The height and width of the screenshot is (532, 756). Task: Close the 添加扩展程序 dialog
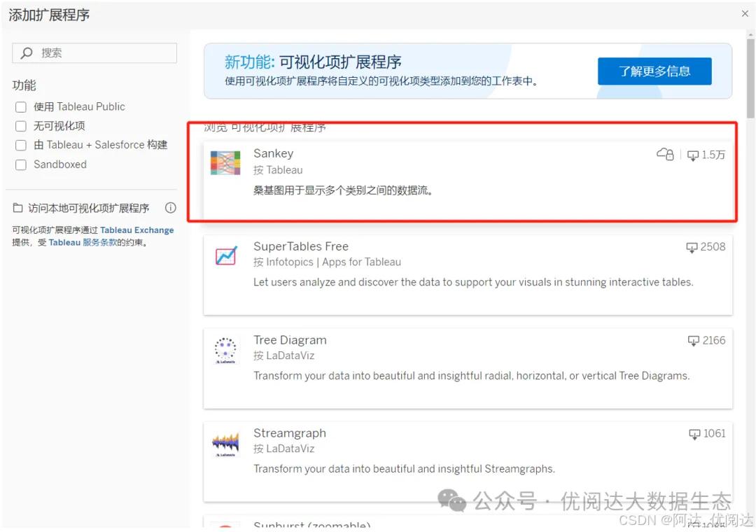pyautogui.click(x=745, y=13)
